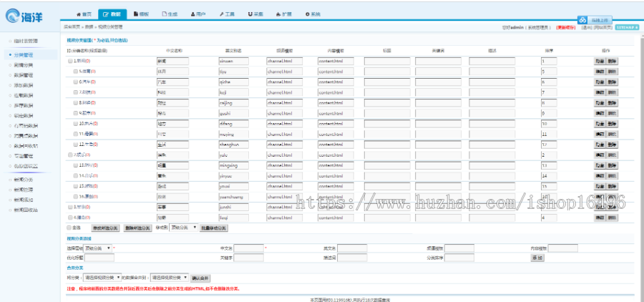Viewport: 644px width, 302px height.
Task: Switch to the 用户 tab
Action: 198,14
